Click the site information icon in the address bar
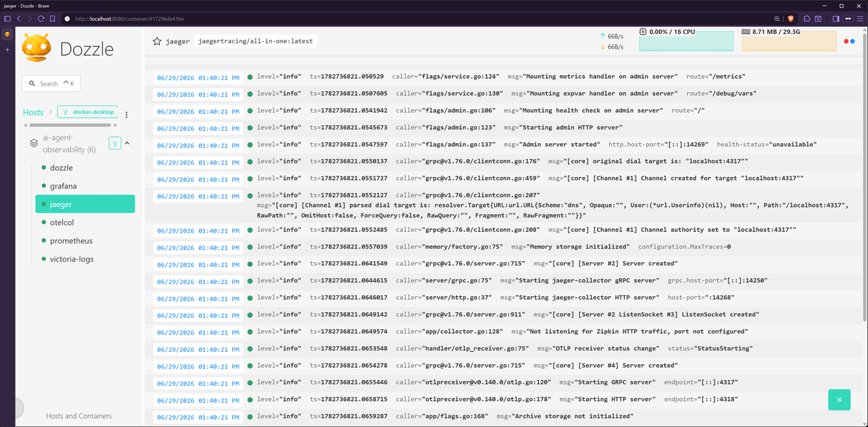Screen dimensions: 868x427 tap(67, 18)
